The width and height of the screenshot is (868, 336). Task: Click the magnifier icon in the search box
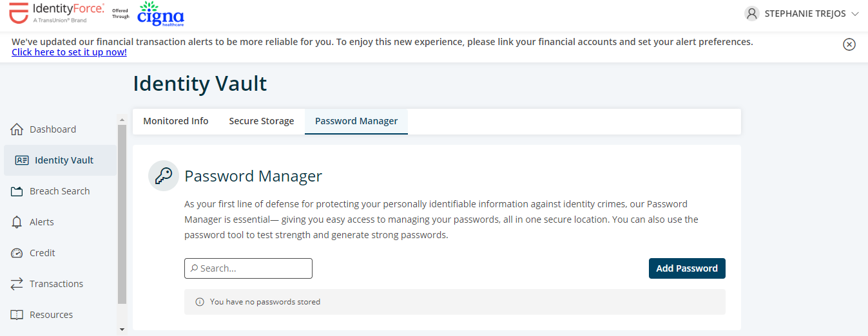point(194,268)
